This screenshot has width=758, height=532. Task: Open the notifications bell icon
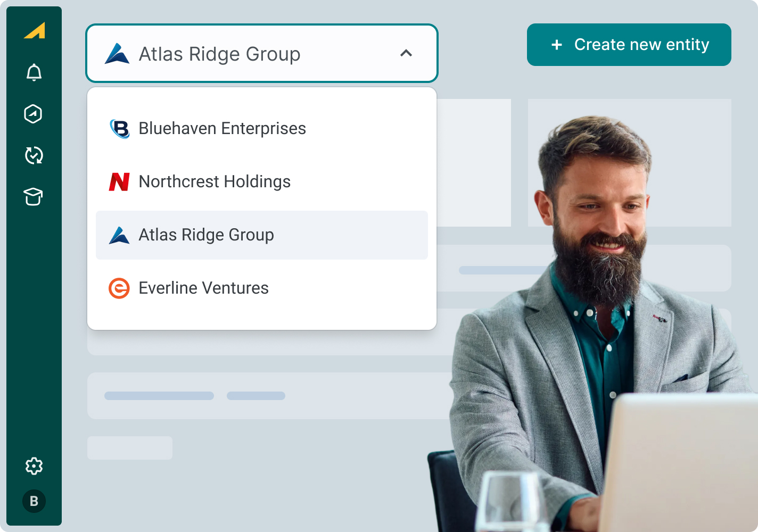click(x=34, y=72)
